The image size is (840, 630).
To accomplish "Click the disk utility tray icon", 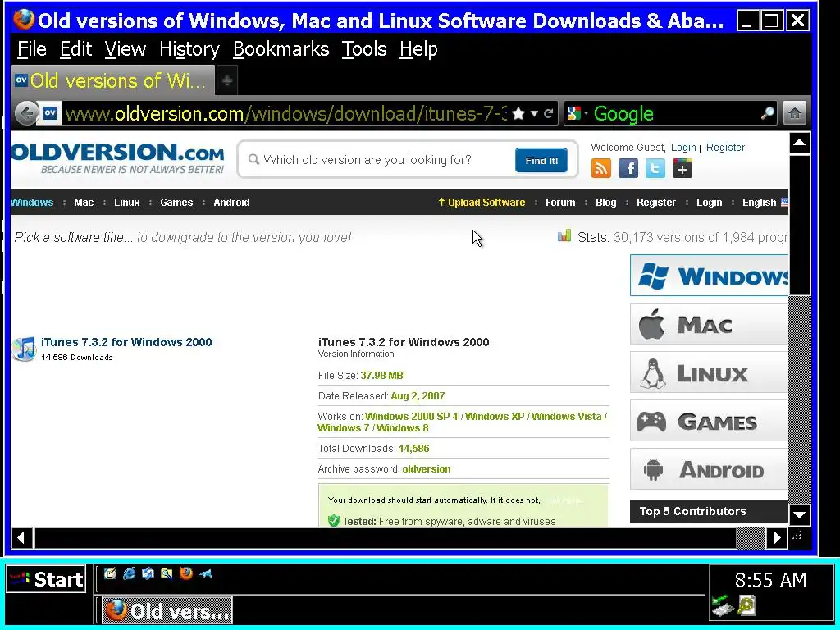I will click(746, 605).
